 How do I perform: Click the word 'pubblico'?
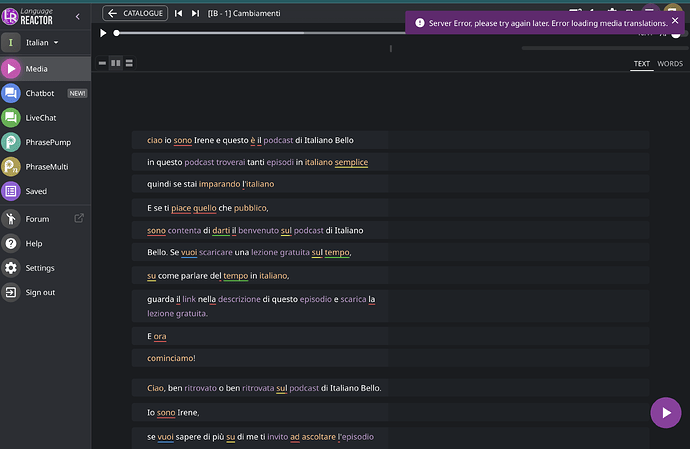pos(250,208)
